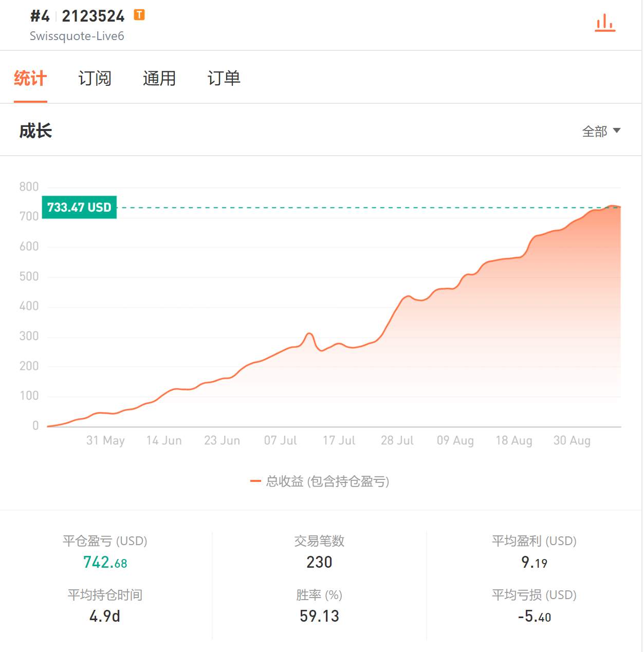The image size is (644, 652).
Task: Click the dropdown arrow next to 全部
Action: [x=617, y=131]
